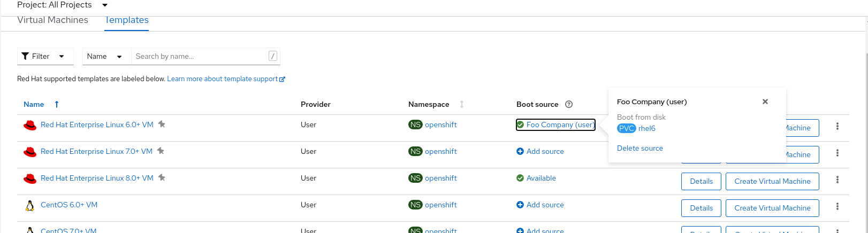The height and width of the screenshot is (233, 868).
Task: Click Red Hat logo for RHEL 8.0+ row
Action: coord(30,178)
